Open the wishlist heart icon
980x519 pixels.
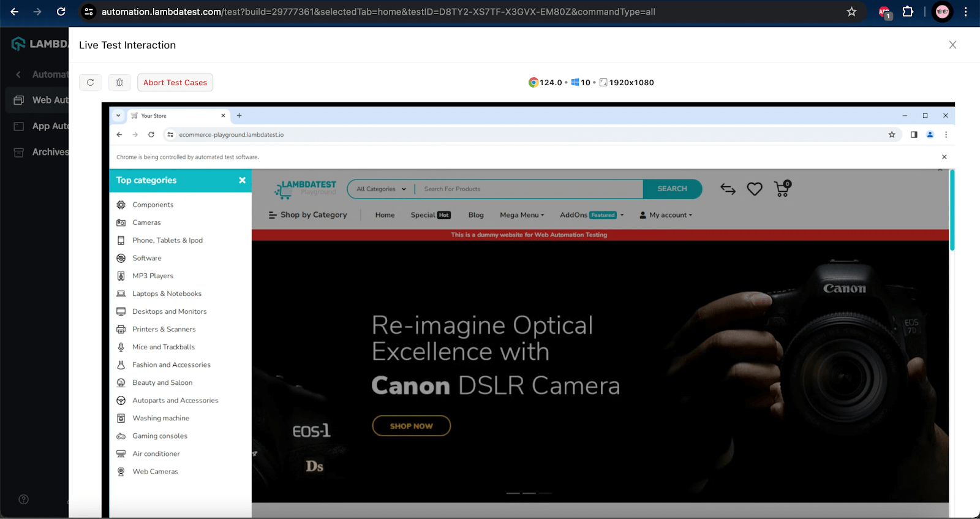pos(755,189)
